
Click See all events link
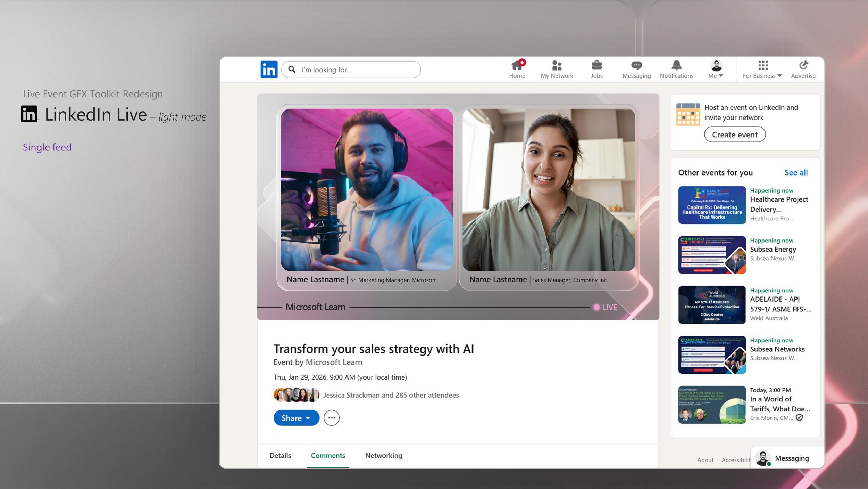pos(796,172)
